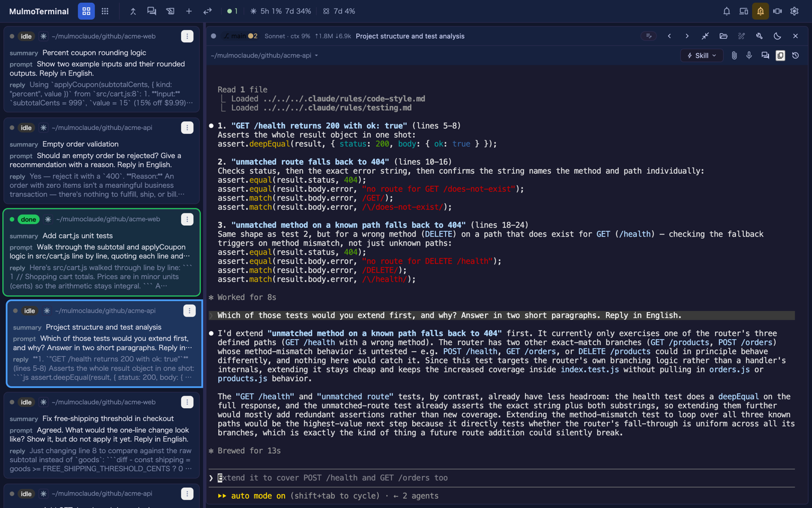Click the 5h 1% 7d 34% usage indicator

281,11
